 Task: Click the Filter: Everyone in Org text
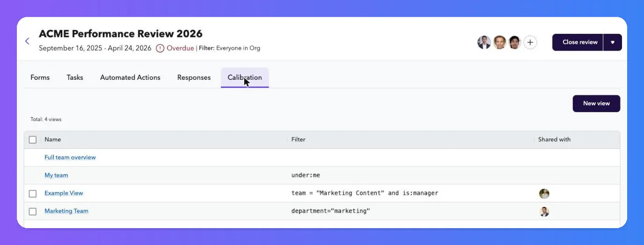point(229,48)
